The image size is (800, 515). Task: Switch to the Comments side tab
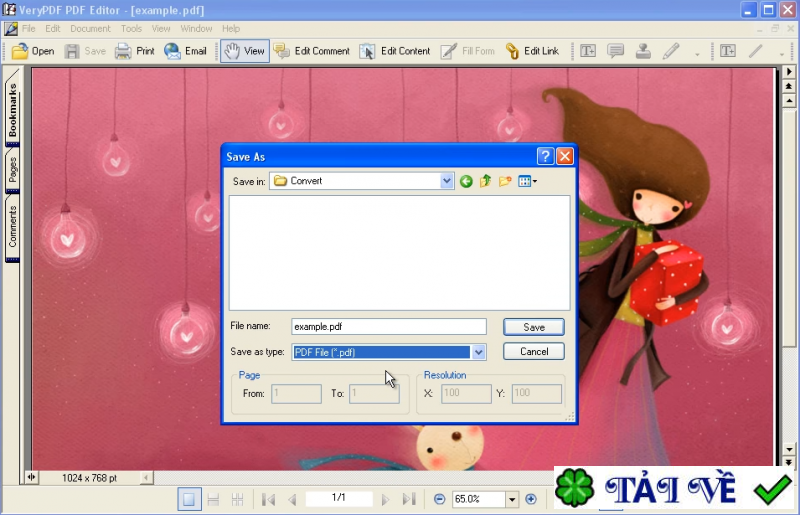pos(13,226)
